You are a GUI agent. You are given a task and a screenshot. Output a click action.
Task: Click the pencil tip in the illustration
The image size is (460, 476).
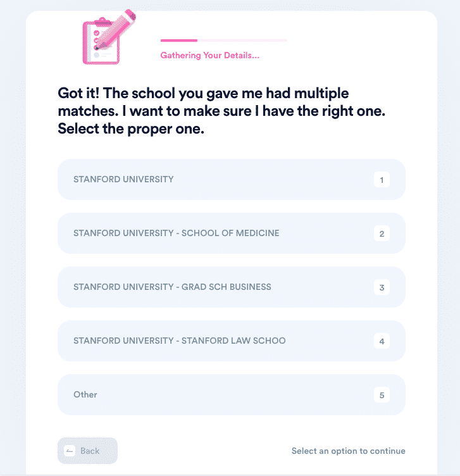pos(97,47)
